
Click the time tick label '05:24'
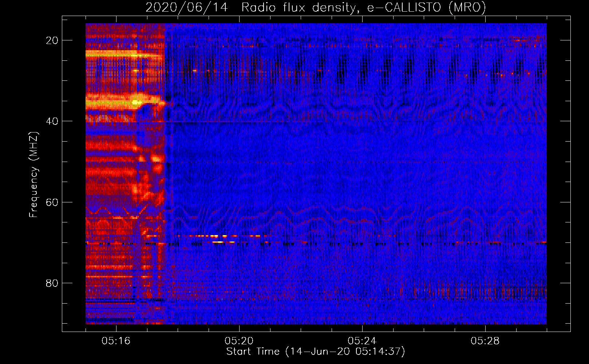coord(362,341)
